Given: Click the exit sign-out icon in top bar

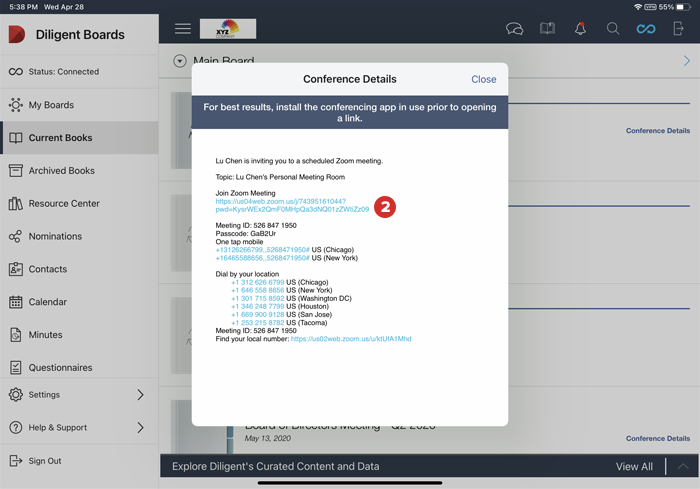Looking at the screenshot, I should (679, 29).
